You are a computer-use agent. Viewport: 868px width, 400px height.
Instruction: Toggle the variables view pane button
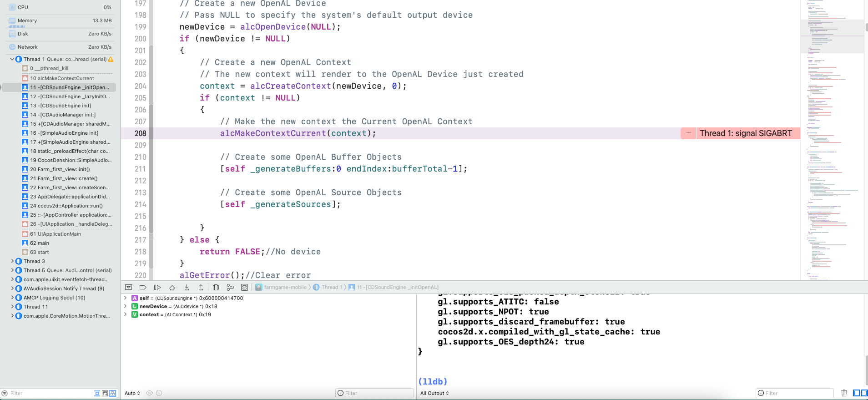[856, 393]
